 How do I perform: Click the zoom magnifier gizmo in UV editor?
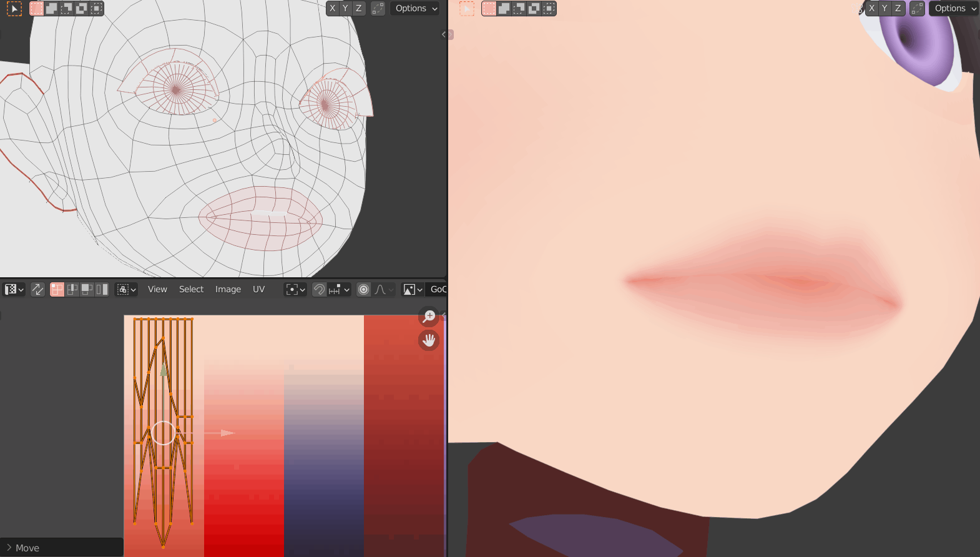tap(429, 317)
